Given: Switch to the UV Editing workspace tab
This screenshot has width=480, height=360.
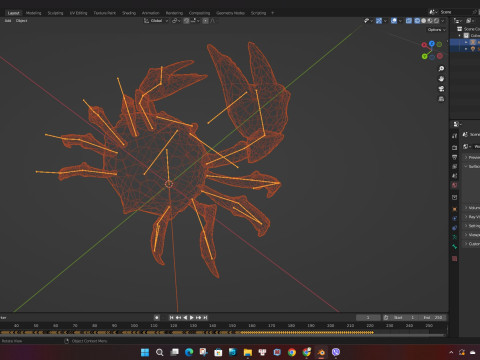Looking at the screenshot, I should 78,13.
